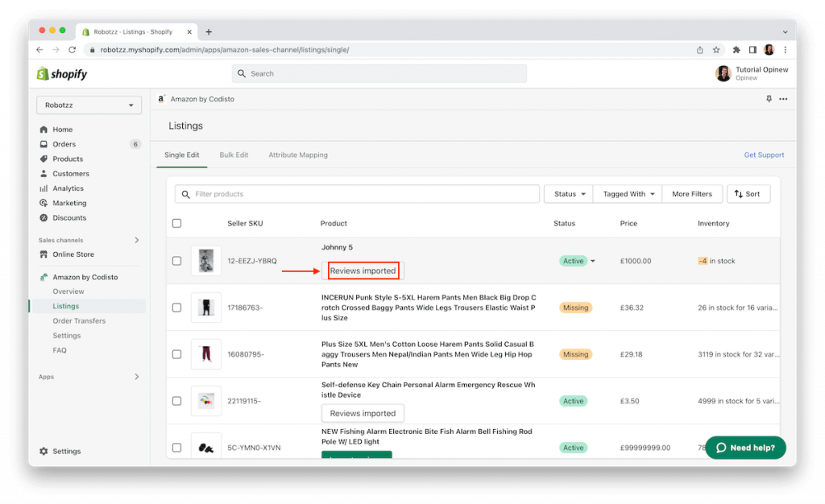The width and height of the screenshot is (825, 504).
Task: Check the box for SKU 5C-YMN0-X1VN
Action: pyautogui.click(x=176, y=448)
